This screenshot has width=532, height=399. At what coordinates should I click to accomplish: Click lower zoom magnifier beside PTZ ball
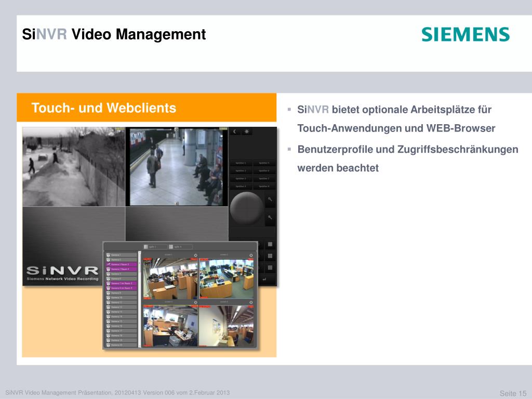270,217
